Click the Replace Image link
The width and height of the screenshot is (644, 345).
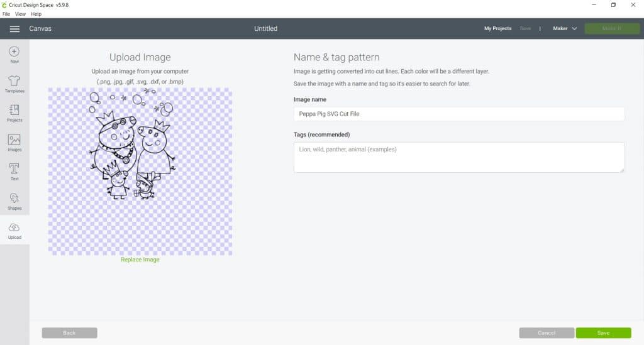click(140, 260)
